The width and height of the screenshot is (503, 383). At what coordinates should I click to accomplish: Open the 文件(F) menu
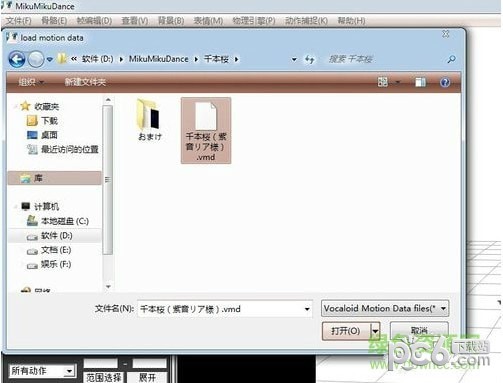click(19, 21)
